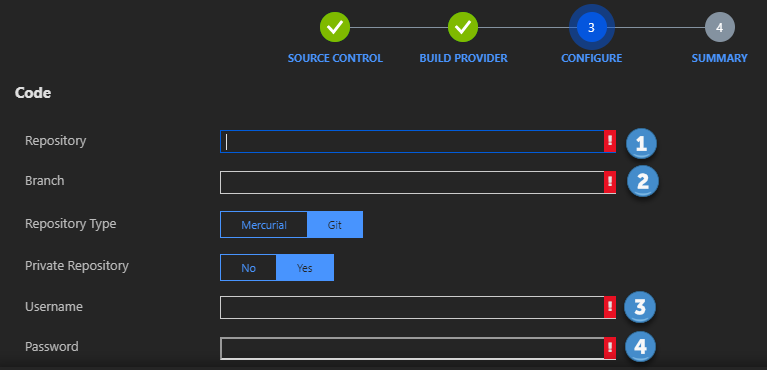Click the blue number 2 callout badge
Image resolution: width=767 pixels, height=370 pixels.
[x=643, y=182]
